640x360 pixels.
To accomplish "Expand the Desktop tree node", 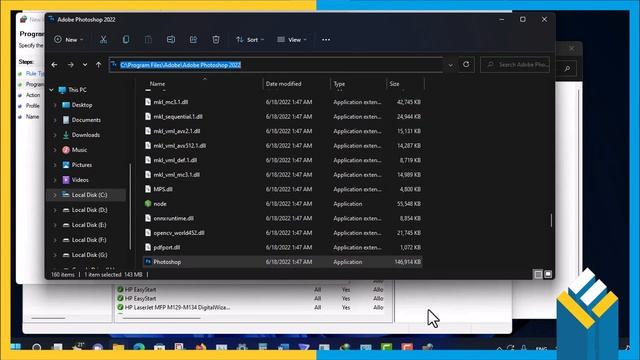I will 55,105.
